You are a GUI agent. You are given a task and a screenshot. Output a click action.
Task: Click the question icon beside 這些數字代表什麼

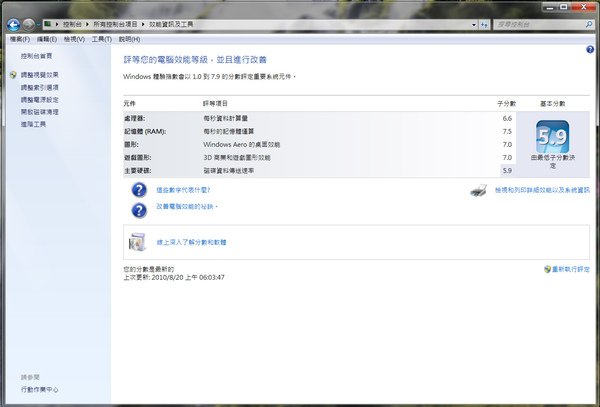click(x=139, y=190)
